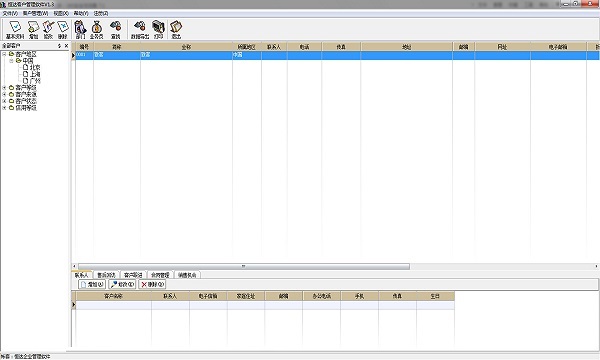Expand the 信用等级 tree node
Image resolution: width=600 pixels, height=360 pixels.
click(x=5, y=108)
